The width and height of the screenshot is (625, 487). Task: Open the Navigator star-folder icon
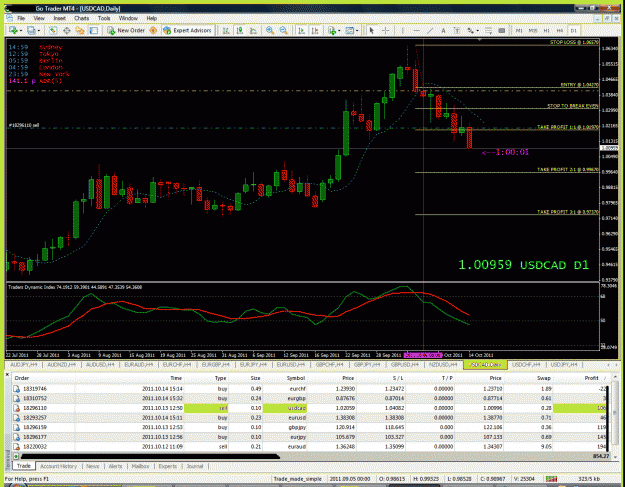pos(80,30)
